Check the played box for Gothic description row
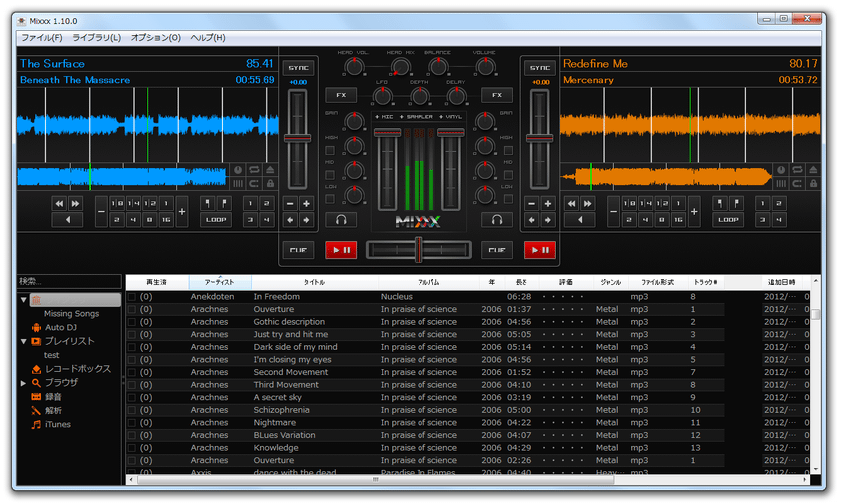This screenshot has width=841, height=504. (x=132, y=322)
